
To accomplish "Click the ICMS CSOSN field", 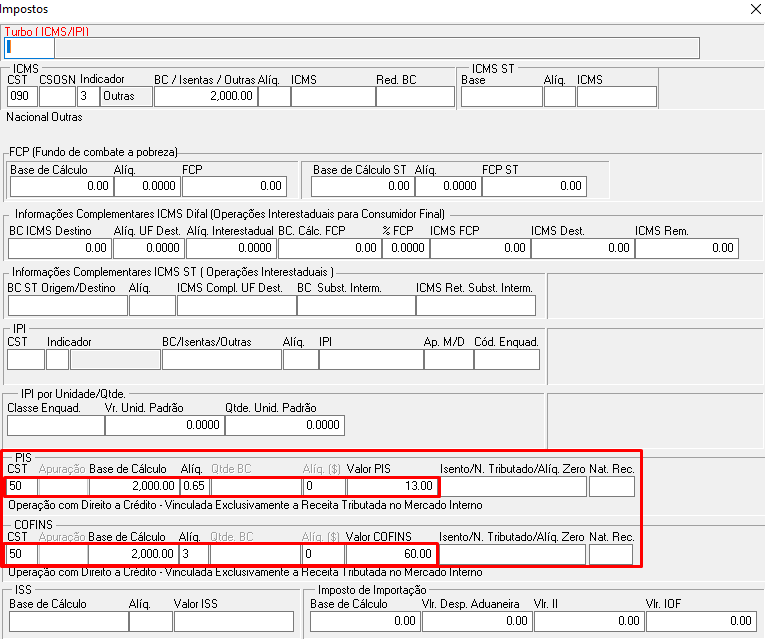I will pyautogui.click(x=57, y=96).
